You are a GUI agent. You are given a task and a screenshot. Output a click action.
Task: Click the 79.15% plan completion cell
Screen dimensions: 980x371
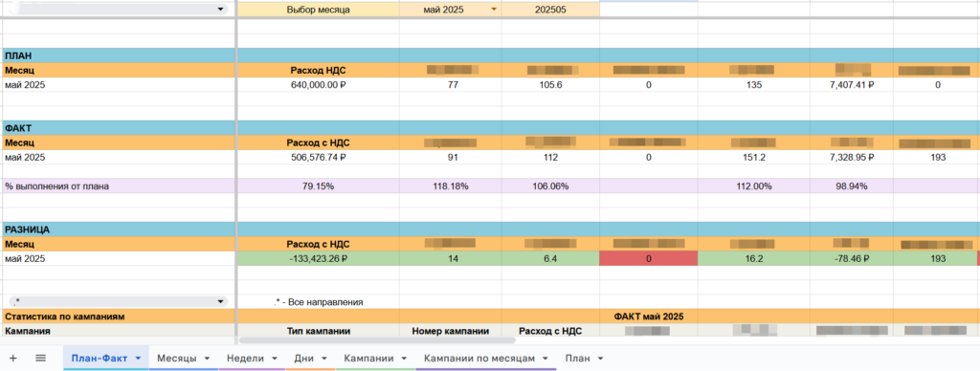[x=318, y=185]
